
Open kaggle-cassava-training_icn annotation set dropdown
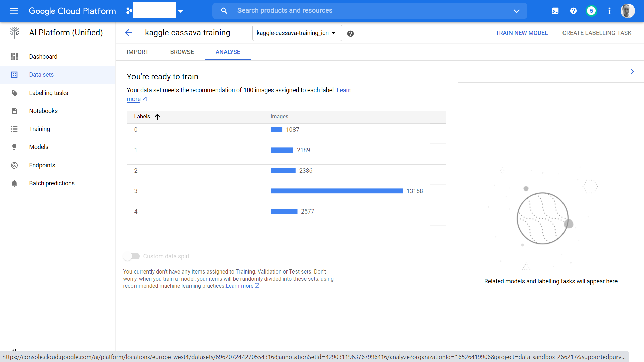click(297, 33)
